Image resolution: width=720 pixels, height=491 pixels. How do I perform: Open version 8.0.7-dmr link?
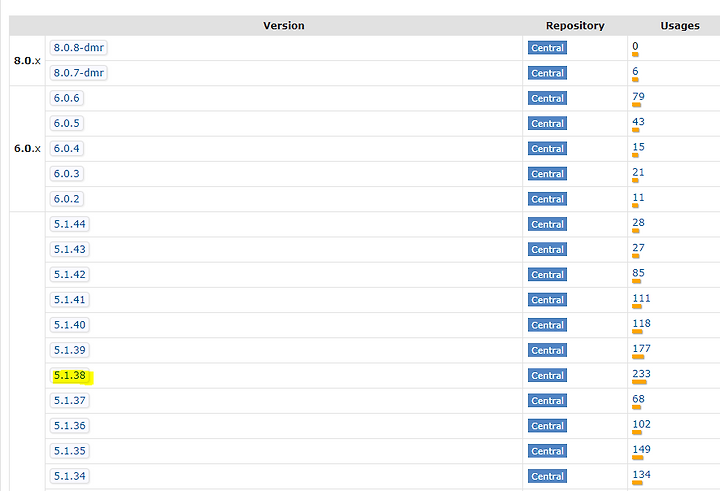click(79, 73)
